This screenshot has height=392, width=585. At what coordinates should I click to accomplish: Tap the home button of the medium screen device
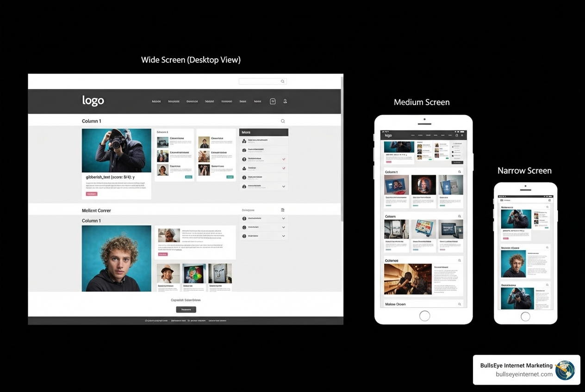[x=424, y=316]
